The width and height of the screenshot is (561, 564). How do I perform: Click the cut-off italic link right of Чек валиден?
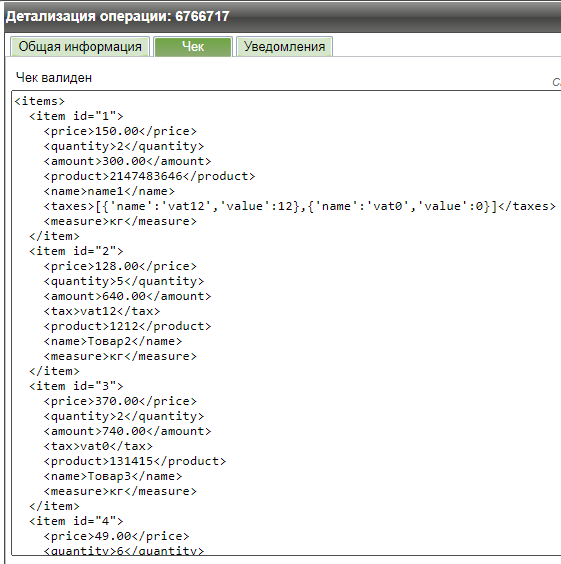556,82
